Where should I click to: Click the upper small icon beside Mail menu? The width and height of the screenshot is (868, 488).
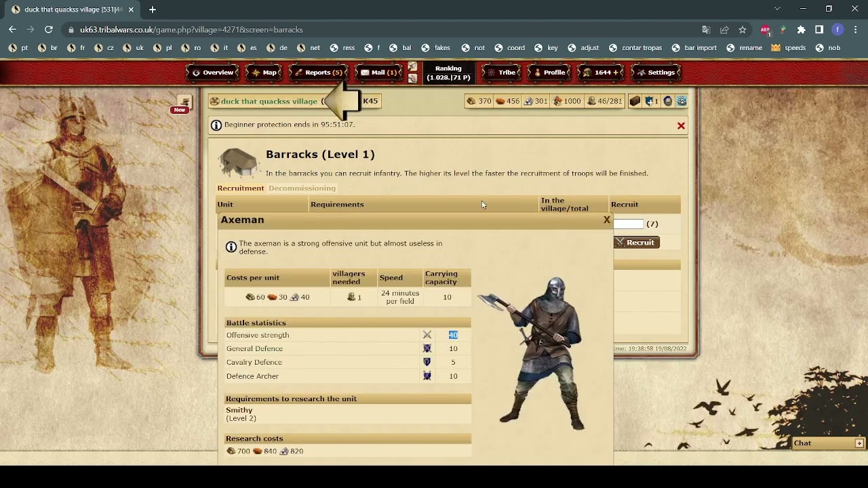412,66
